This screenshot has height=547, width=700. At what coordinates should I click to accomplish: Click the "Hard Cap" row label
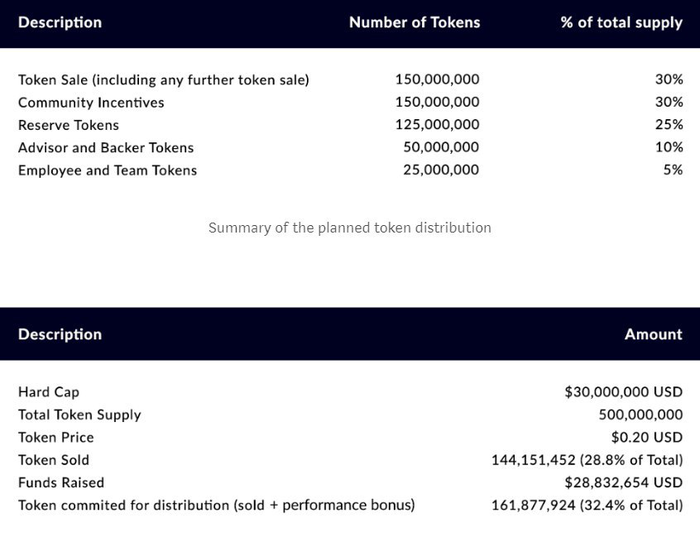[x=48, y=392]
